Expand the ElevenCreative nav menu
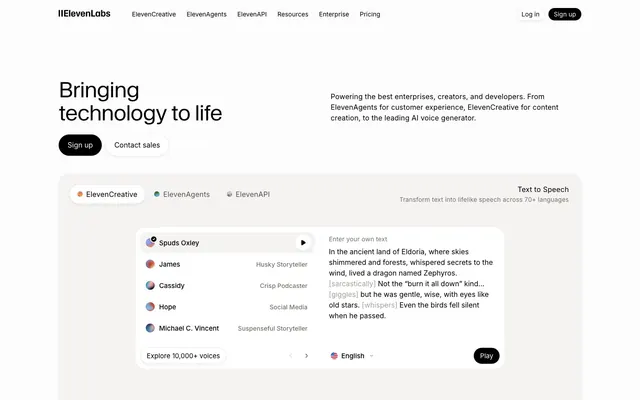 (154, 14)
